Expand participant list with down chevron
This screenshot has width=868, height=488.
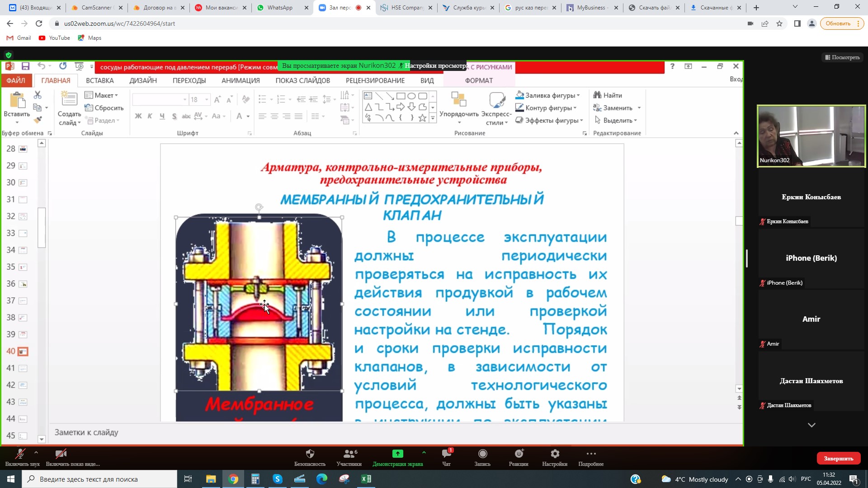tap(811, 425)
